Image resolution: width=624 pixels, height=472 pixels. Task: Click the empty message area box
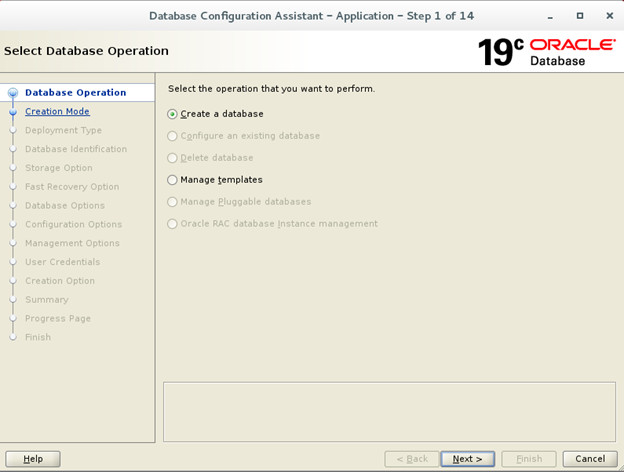pos(389,412)
